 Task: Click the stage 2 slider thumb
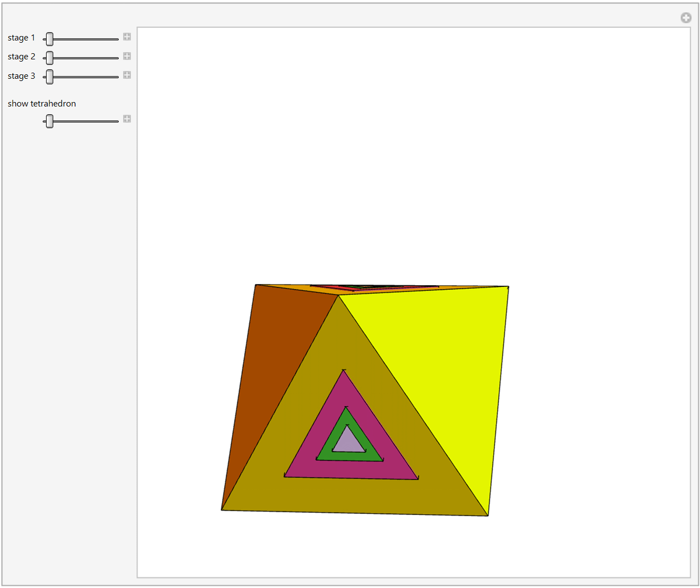(49, 58)
